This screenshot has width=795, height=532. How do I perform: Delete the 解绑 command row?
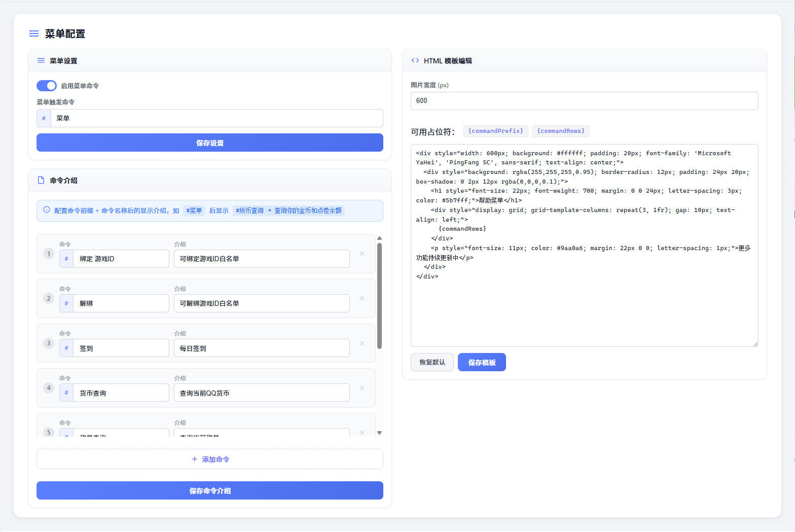pyautogui.click(x=362, y=298)
